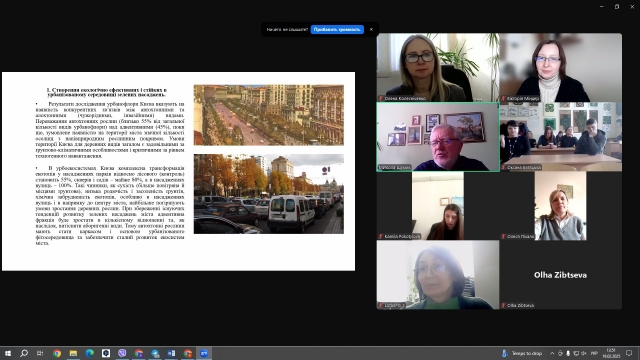
Task: Open taskbar Search magnifier
Action: 24,353
